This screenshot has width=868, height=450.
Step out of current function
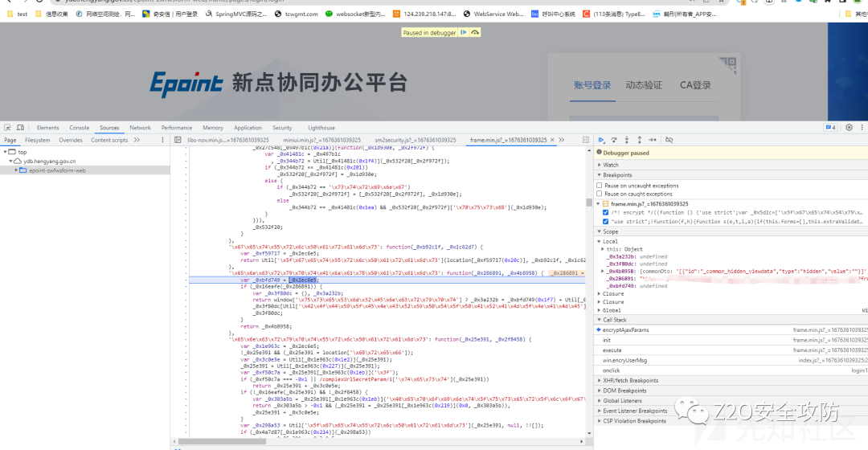[x=640, y=140]
